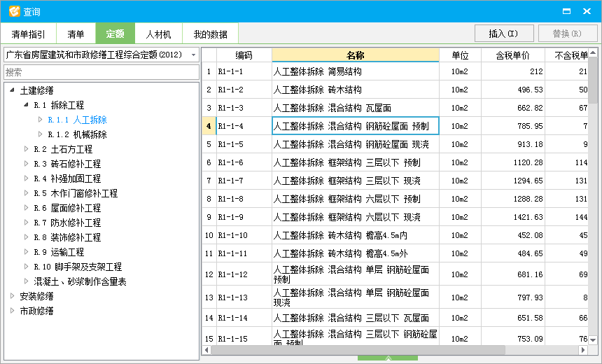Click the green collapse panel handle at bottom
This screenshot has width=602, height=364.
click(x=388, y=358)
